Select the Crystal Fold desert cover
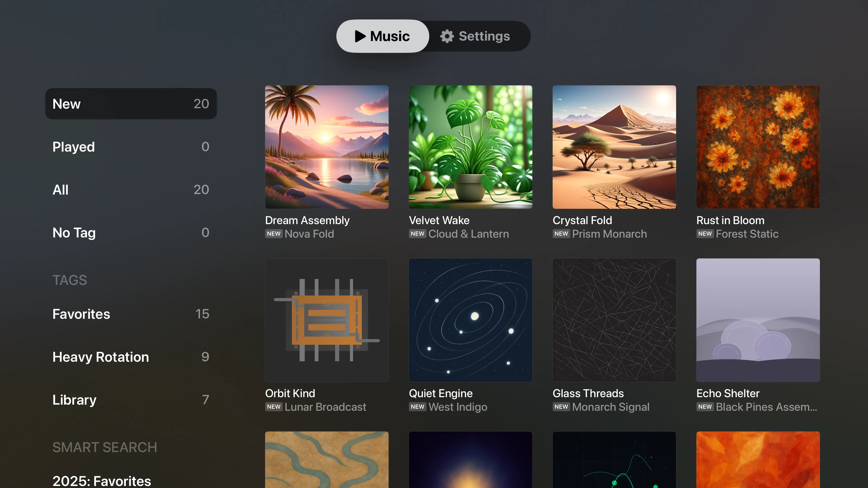 pos(614,147)
